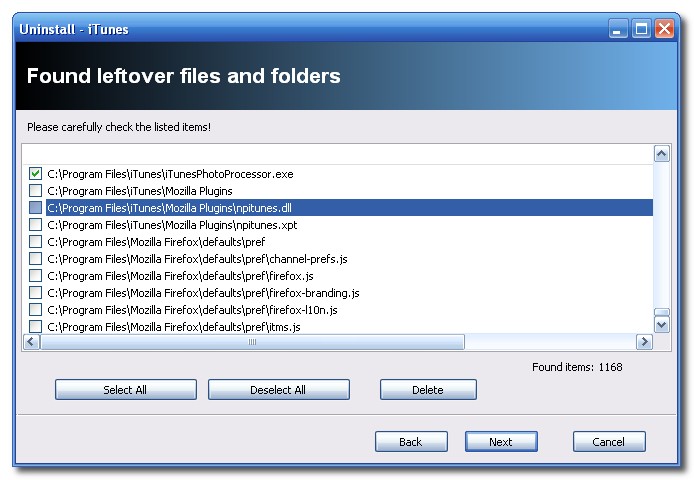Tick the firefox-l10n.js checkbox
Viewport: 694px width, 480px height.
35,309
